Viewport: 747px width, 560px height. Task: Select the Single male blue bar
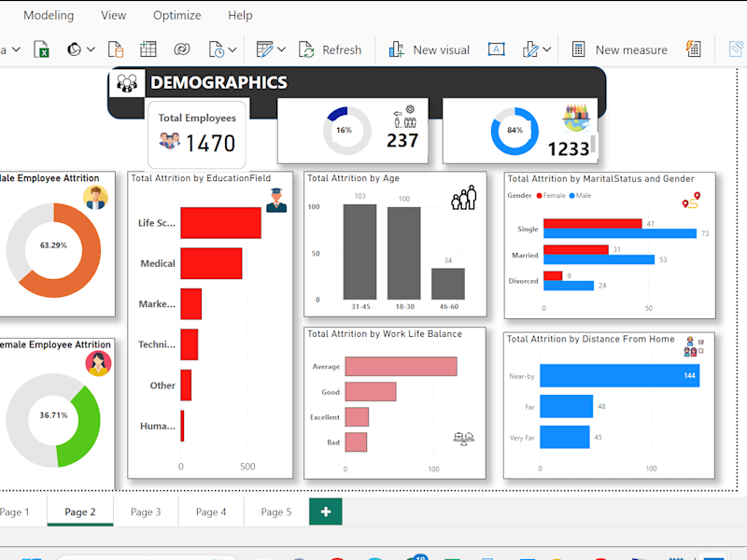point(620,233)
